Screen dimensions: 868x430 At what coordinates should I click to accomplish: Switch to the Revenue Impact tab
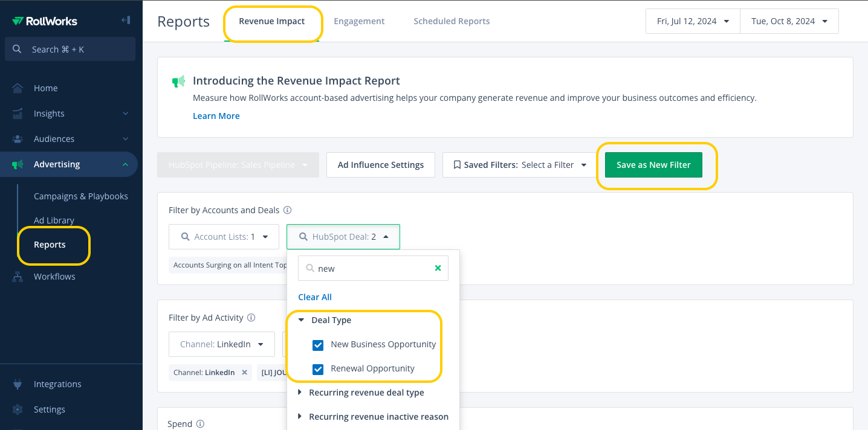(x=272, y=21)
